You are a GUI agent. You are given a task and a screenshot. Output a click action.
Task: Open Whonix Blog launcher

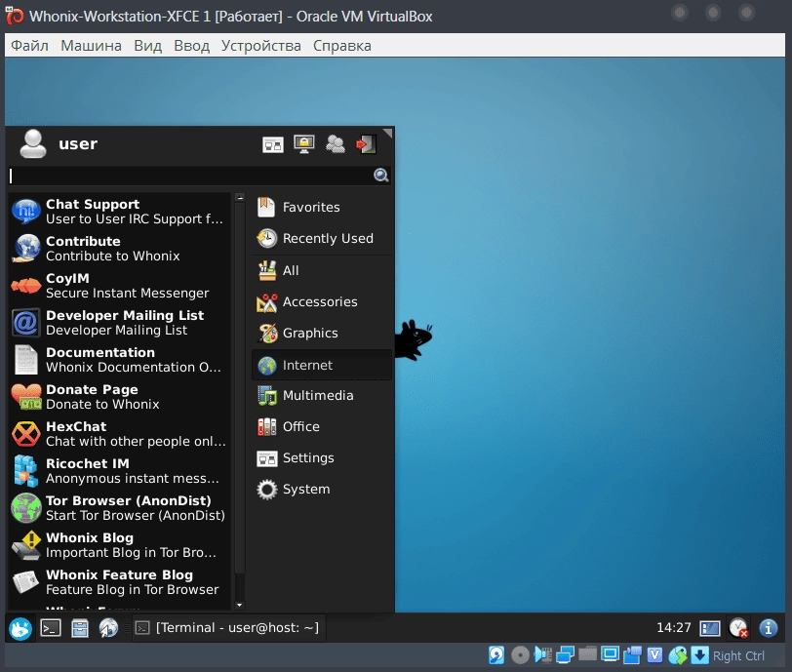[119, 544]
